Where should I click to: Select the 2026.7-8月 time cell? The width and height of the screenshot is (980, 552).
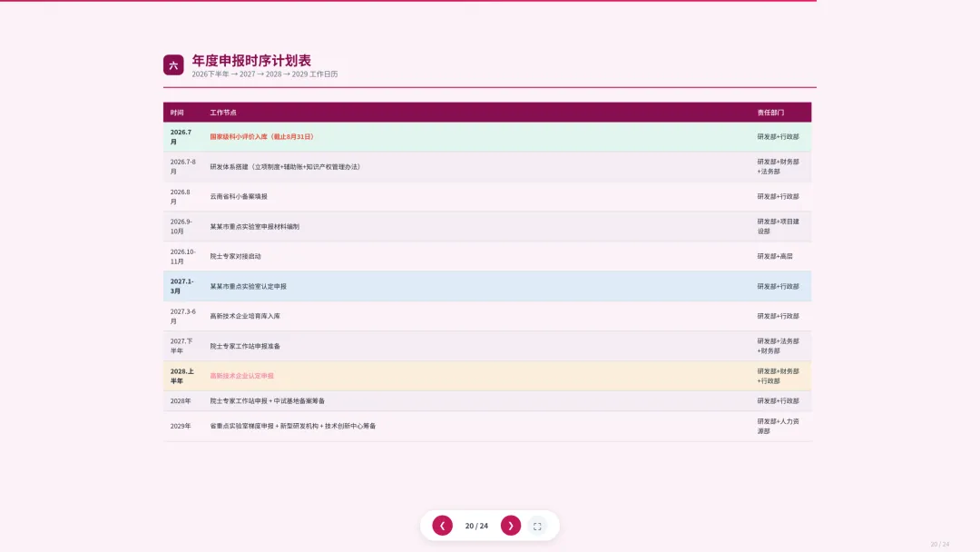tap(182, 167)
